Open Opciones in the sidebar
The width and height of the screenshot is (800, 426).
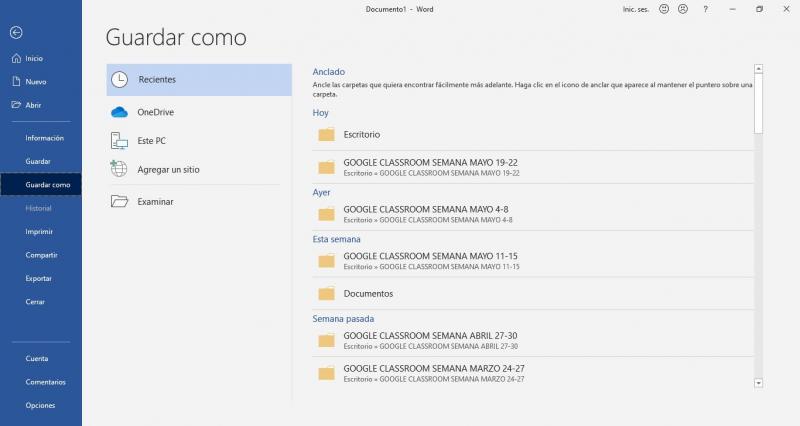coord(41,406)
